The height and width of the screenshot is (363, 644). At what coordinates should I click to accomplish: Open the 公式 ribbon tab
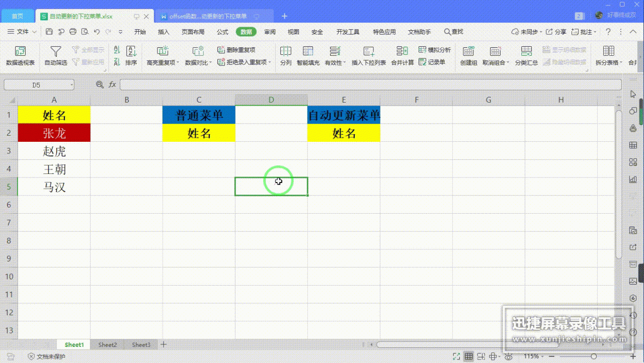(x=222, y=32)
